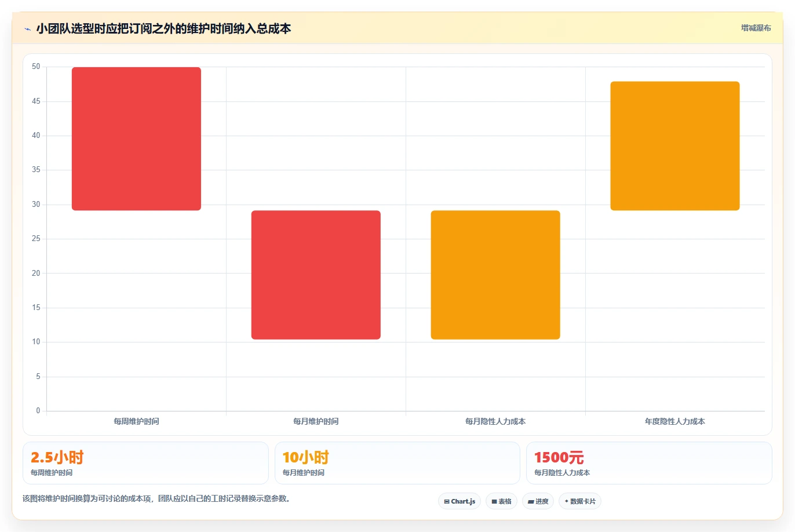This screenshot has height=532, width=795.
Task: Click the 1500元 stat card value
Action: tap(559, 457)
